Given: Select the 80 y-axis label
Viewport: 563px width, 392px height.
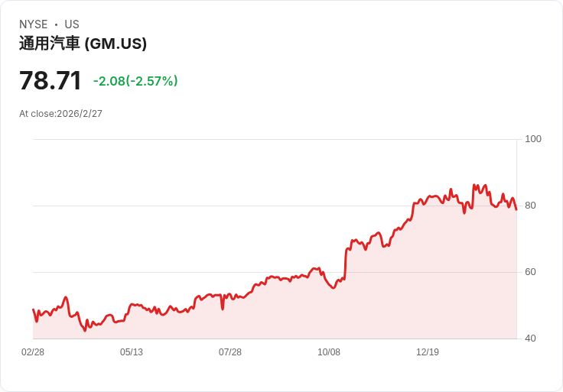Looking at the screenshot, I should click(530, 206).
